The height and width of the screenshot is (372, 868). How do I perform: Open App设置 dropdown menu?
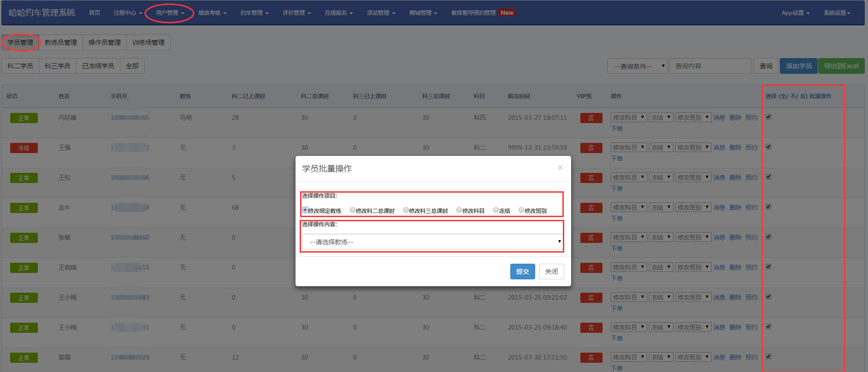(x=795, y=13)
